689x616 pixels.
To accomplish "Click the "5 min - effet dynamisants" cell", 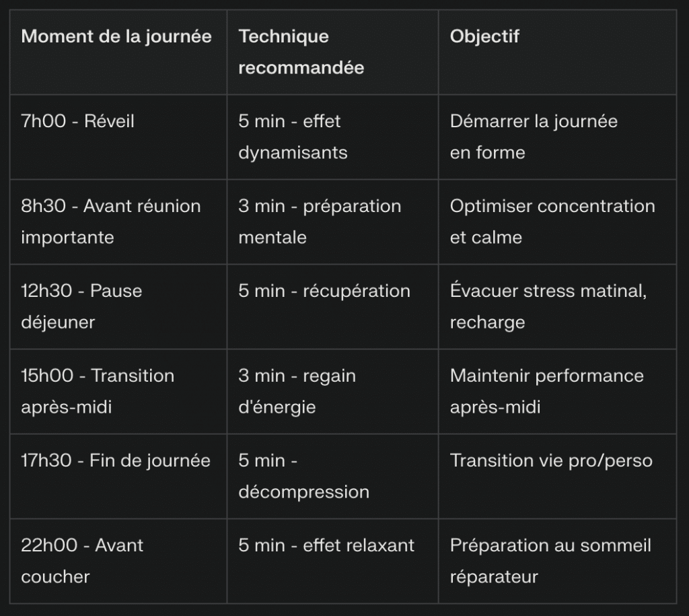I will pos(293,137).
